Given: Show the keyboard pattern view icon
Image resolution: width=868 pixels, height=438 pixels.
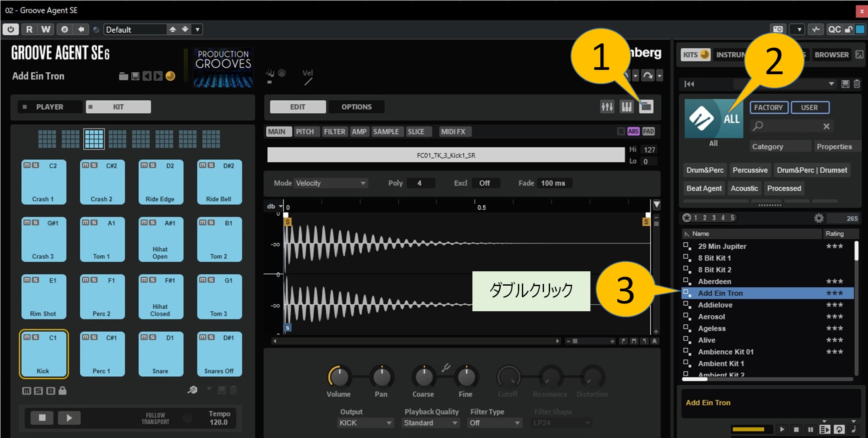Looking at the screenshot, I should (x=626, y=106).
